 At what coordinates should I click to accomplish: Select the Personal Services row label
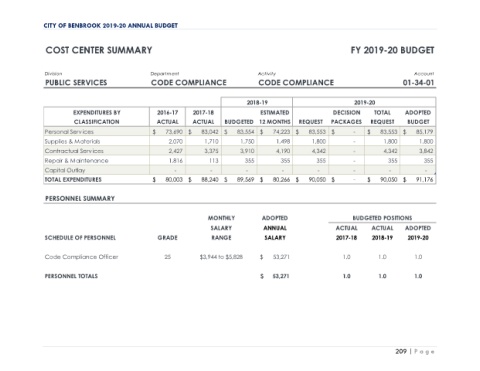[69, 132]
